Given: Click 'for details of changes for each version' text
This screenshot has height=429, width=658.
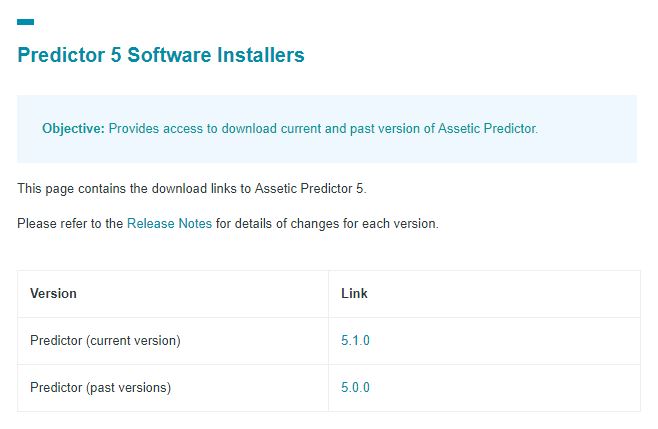Looking at the screenshot, I should (x=327, y=223).
